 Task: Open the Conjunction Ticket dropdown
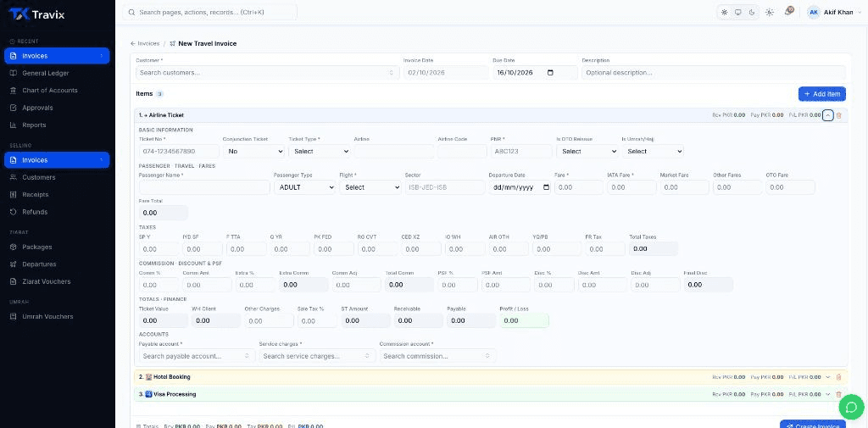253,151
